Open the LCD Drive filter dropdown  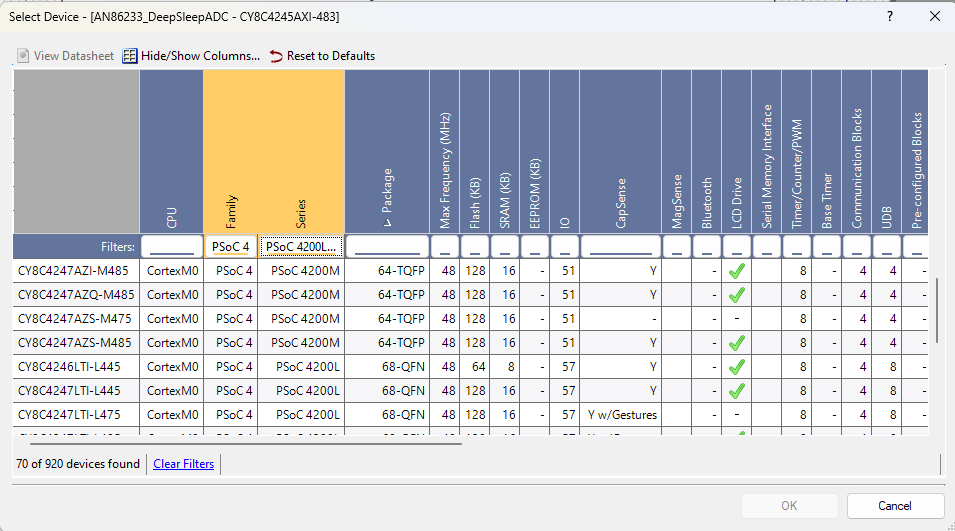[736, 247]
